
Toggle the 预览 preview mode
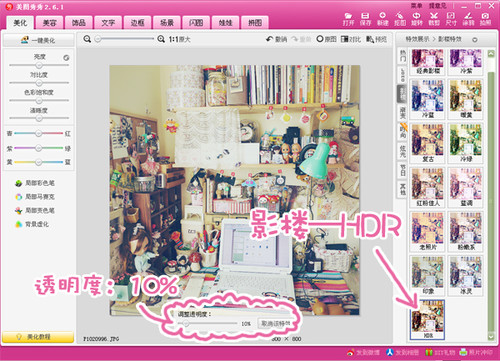(376, 39)
